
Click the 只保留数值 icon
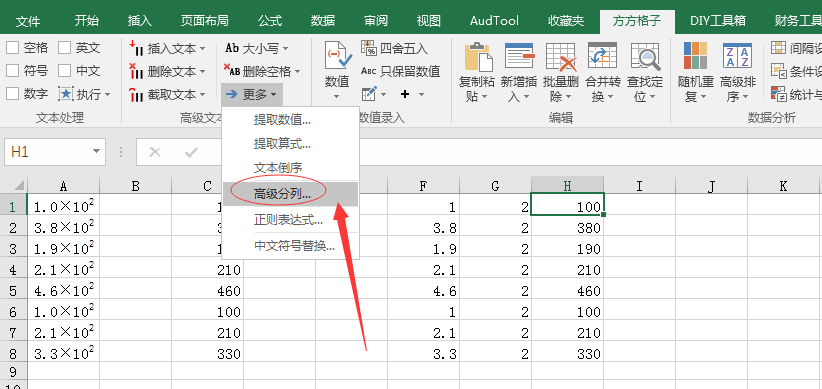[369, 71]
